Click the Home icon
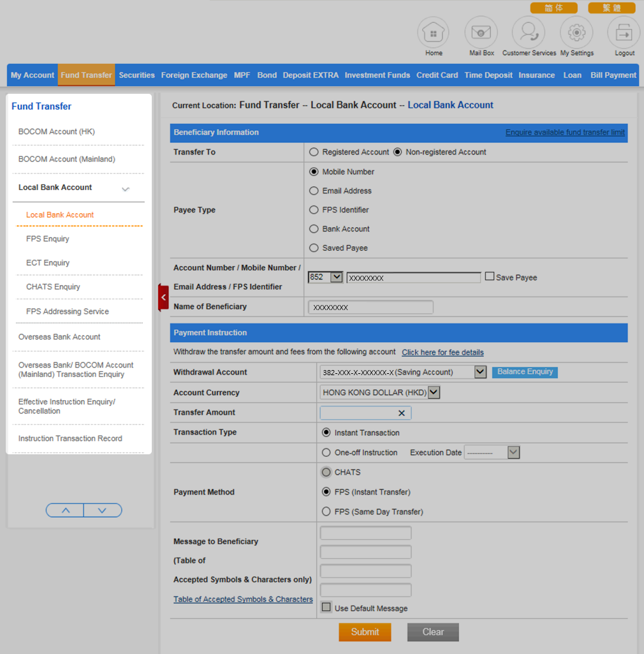 (x=433, y=33)
